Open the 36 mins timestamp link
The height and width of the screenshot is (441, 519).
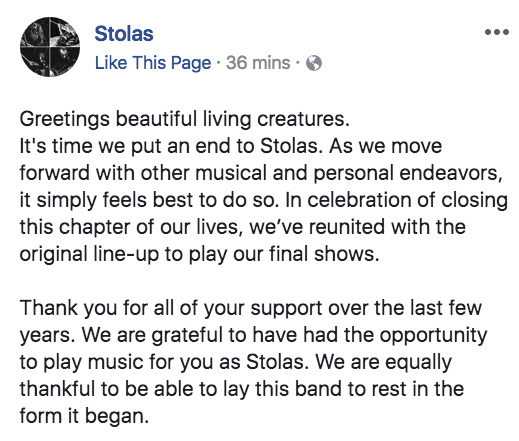coord(258,63)
